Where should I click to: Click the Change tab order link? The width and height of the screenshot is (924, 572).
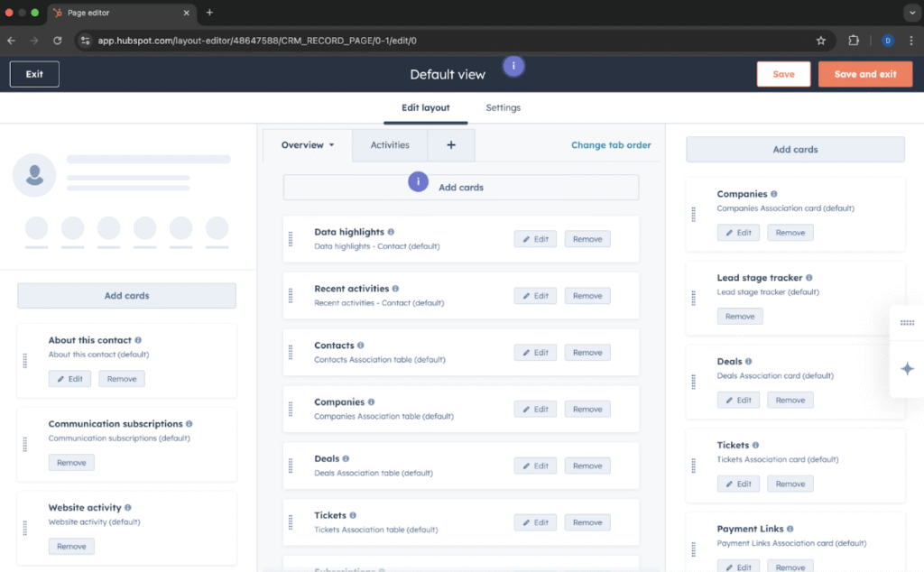pos(611,145)
